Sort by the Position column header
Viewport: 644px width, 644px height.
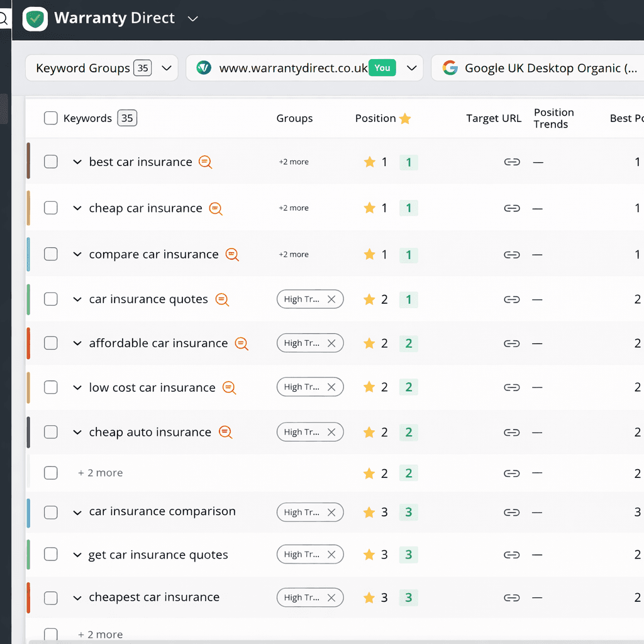coord(375,118)
